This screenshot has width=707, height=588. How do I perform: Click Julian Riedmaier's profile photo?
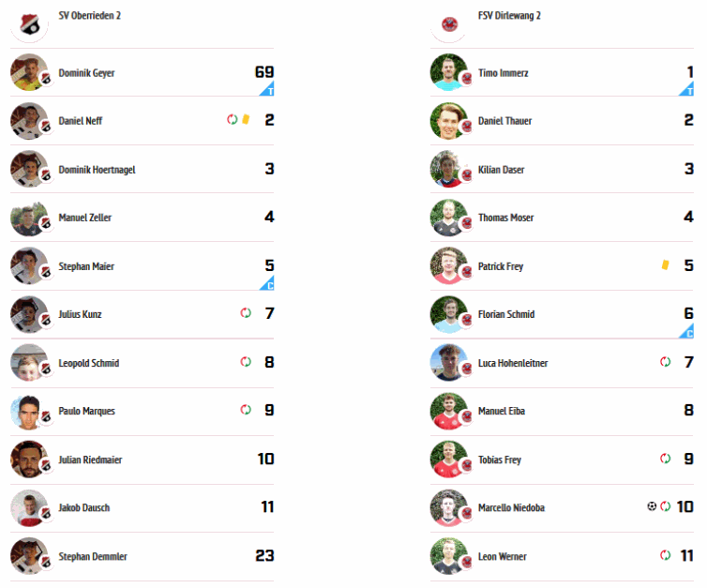[x=29, y=460]
